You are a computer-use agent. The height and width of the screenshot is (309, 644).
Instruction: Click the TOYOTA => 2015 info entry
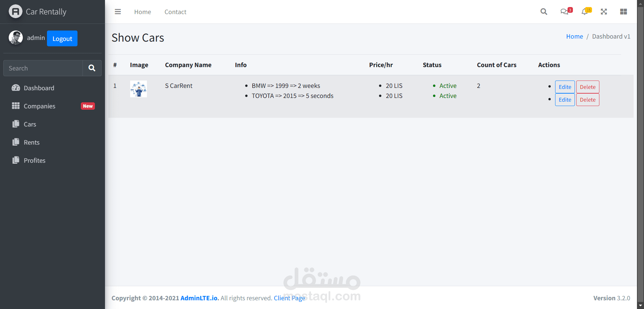pyautogui.click(x=292, y=96)
